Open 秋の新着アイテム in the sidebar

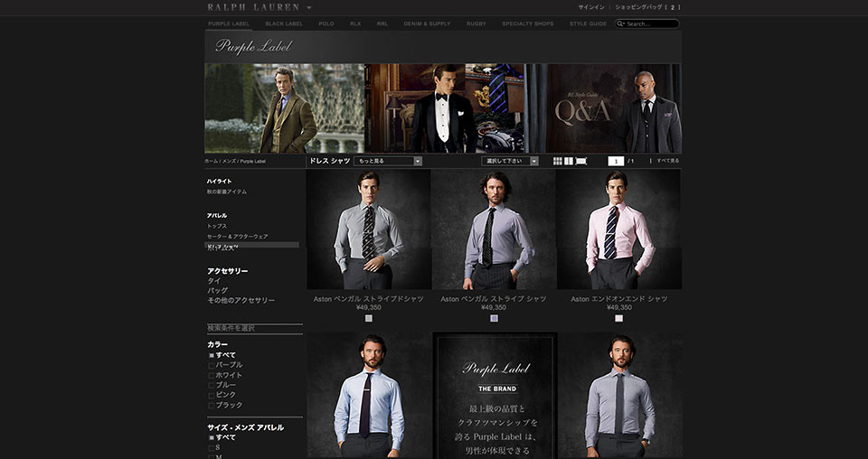coord(227,192)
